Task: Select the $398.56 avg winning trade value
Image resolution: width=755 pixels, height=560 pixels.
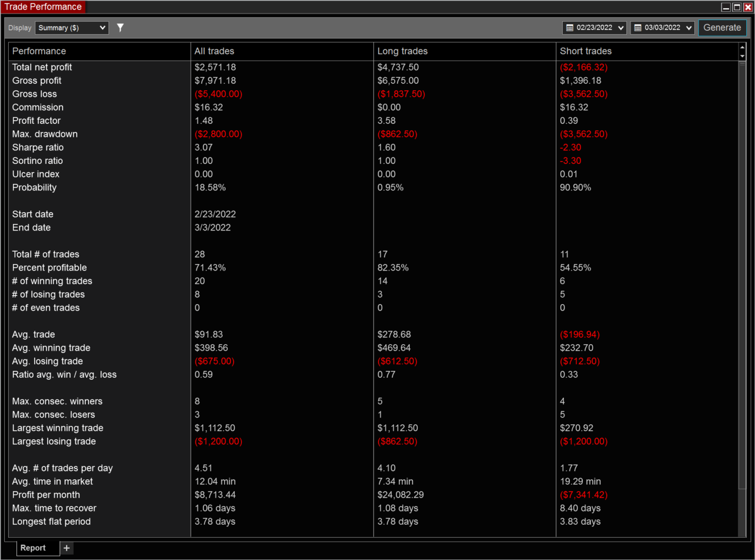Action: [211, 348]
